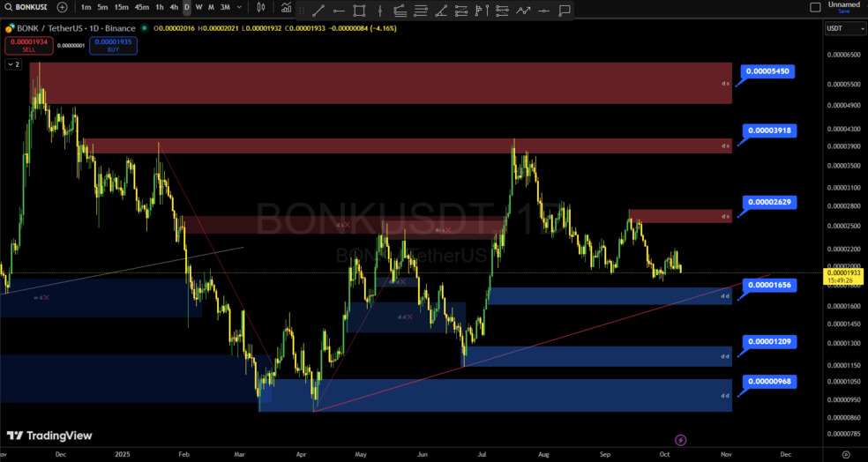Pick the callout annotation tool
Image resolution: width=868 pixels, height=462 pixels.
coord(565,11)
